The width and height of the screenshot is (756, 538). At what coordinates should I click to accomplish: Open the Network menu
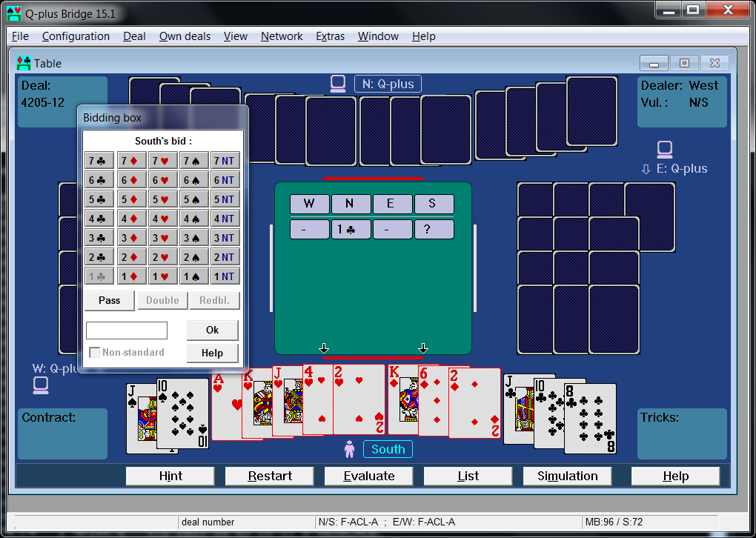[281, 36]
